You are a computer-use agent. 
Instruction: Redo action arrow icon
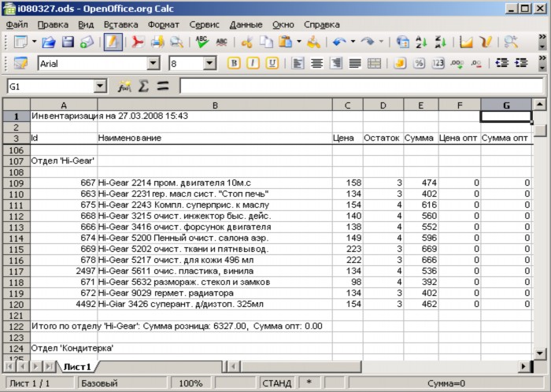click(368, 43)
